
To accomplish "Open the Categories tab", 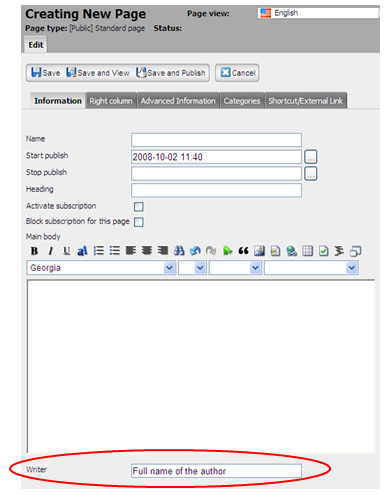I will click(242, 101).
